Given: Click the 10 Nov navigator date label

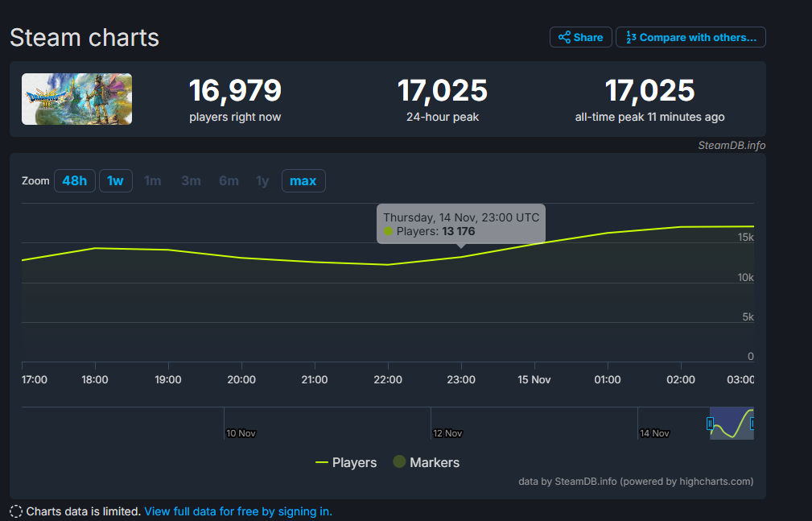Looking at the screenshot, I should tap(241, 433).
